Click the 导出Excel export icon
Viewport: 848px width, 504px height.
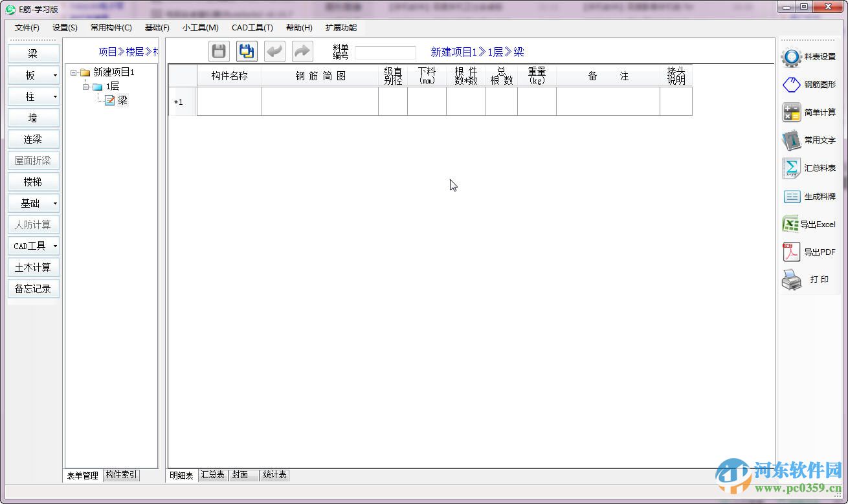(x=809, y=224)
